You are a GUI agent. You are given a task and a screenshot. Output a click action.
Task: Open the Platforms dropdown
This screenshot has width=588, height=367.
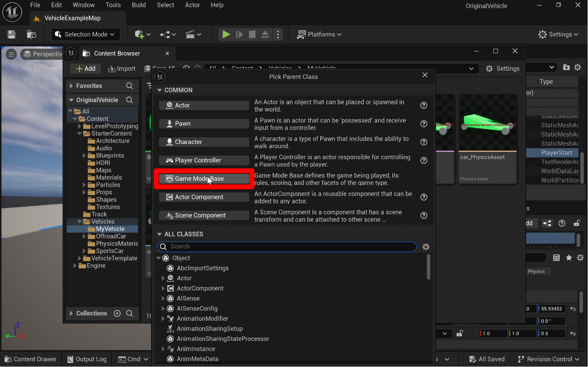click(319, 34)
